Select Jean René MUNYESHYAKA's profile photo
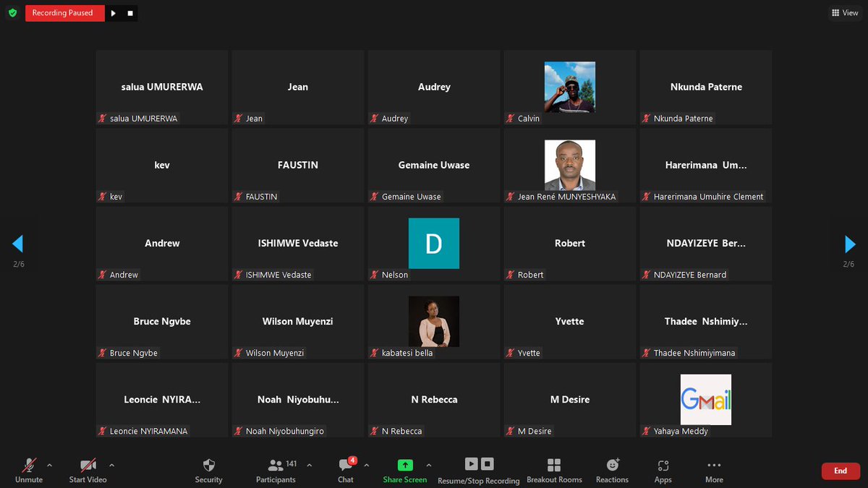Image resolution: width=868 pixels, height=488 pixels. 570,165
